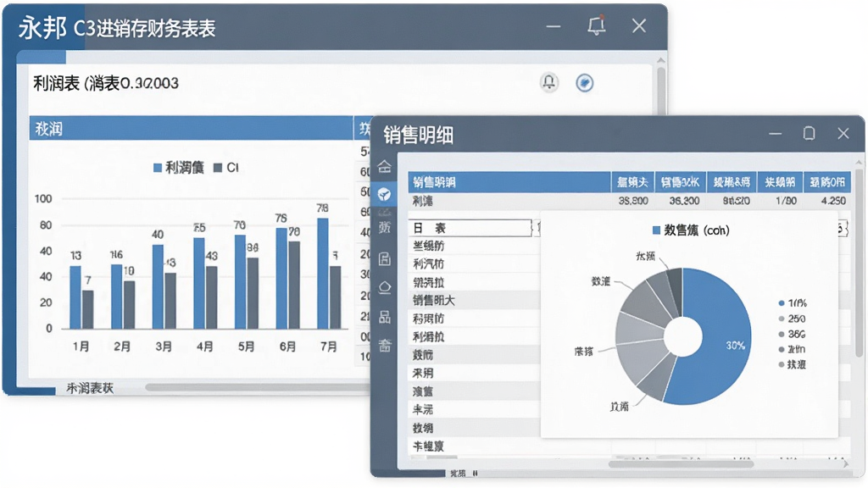
Task: Minimize the 销售明细 window
Action: click(x=776, y=134)
